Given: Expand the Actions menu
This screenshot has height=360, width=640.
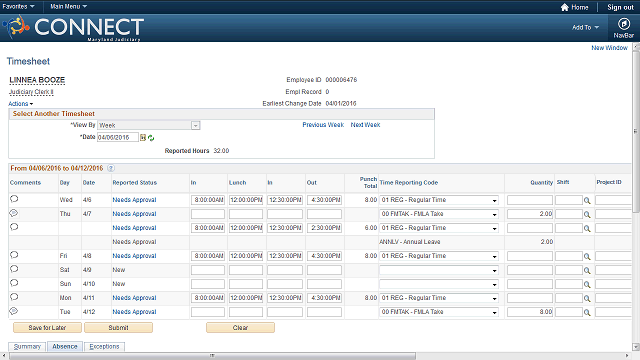Looking at the screenshot, I should click(21, 104).
